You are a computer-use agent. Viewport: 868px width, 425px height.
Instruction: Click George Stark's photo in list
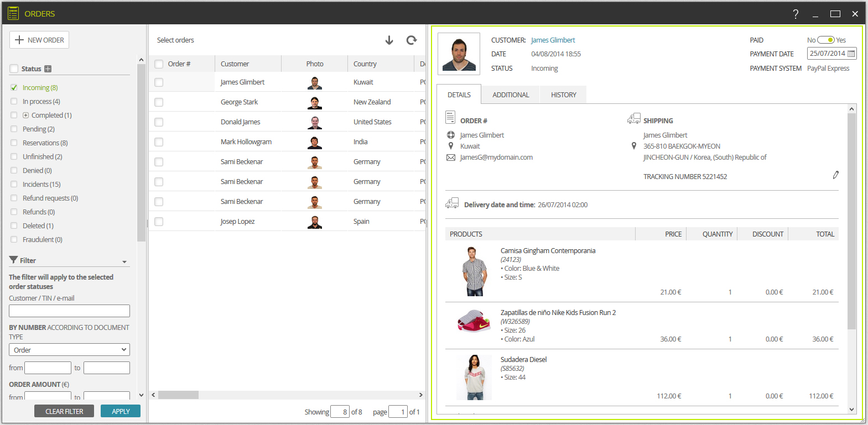pyautogui.click(x=315, y=103)
